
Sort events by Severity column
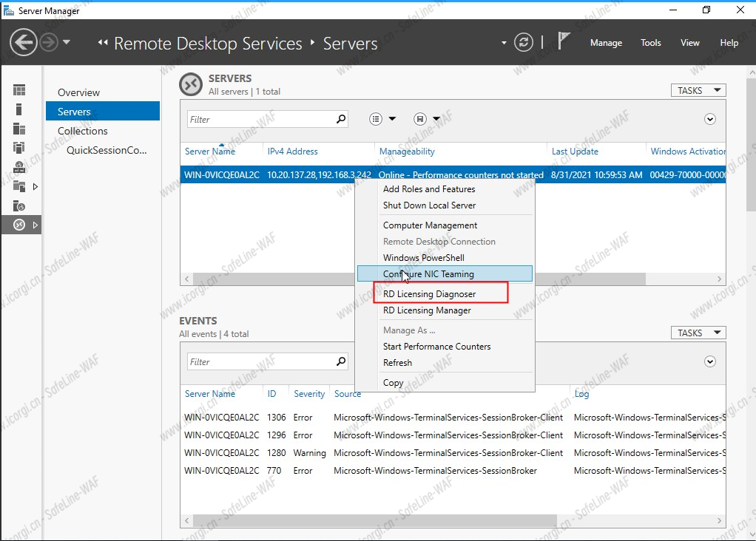click(309, 394)
